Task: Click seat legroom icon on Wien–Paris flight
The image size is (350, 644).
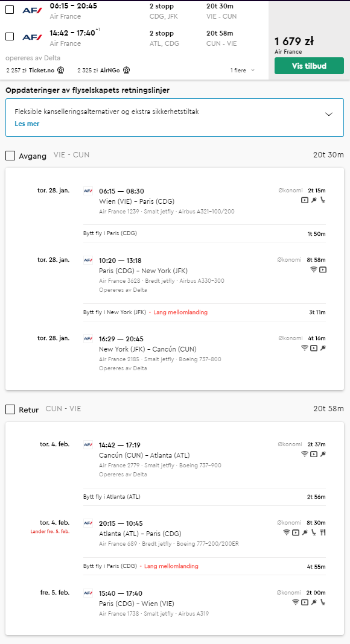Action: [x=322, y=200]
